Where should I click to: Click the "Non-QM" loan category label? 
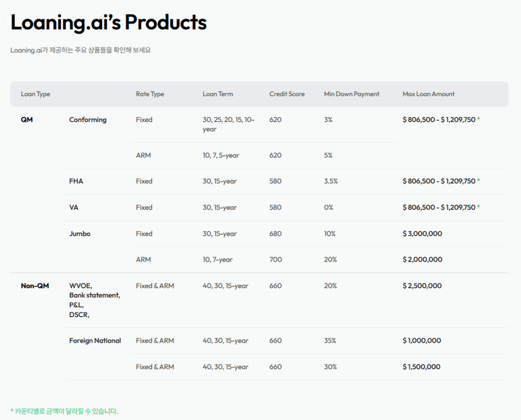point(35,286)
